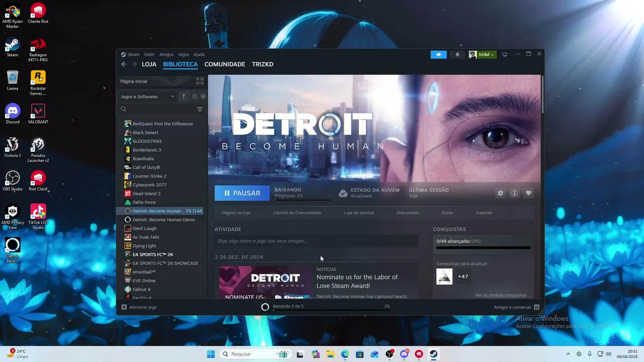This screenshot has width=644, height=362.
Task: Open Steam notifications bell
Action: (x=457, y=54)
